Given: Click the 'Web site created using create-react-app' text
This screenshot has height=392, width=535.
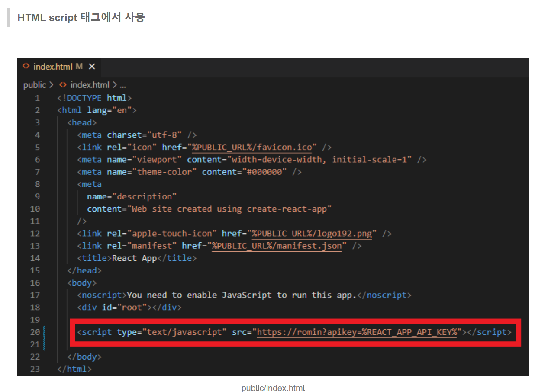Looking at the screenshot, I should pos(232,209).
